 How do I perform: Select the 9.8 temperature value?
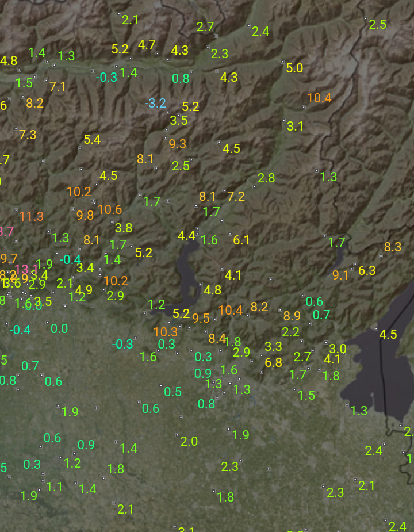click(x=85, y=215)
